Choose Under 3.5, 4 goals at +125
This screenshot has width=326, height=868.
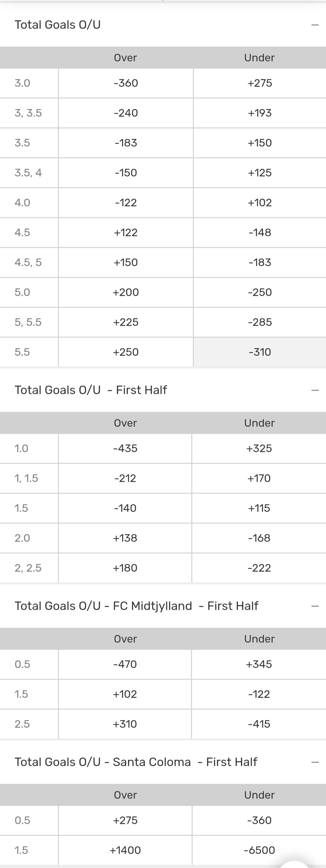260,173
